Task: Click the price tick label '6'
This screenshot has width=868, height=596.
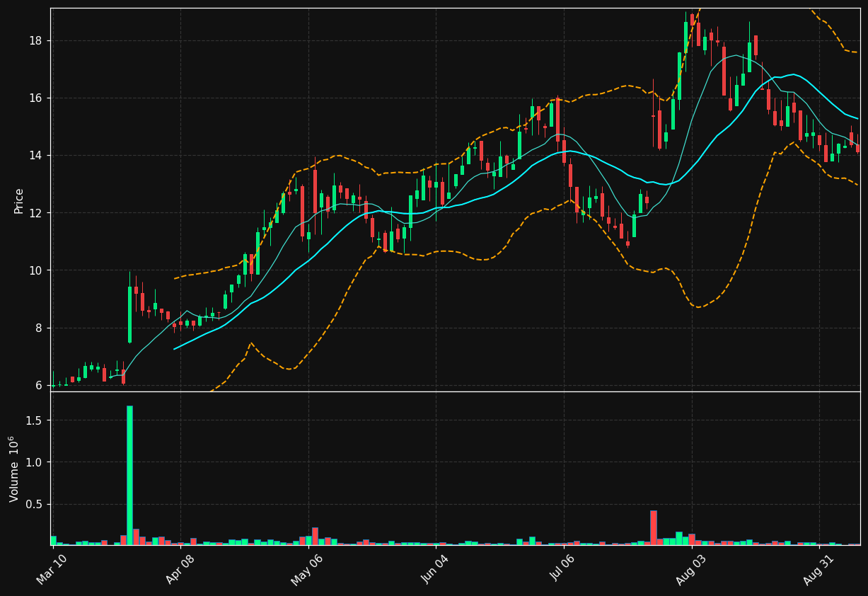Action: (40, 386)
